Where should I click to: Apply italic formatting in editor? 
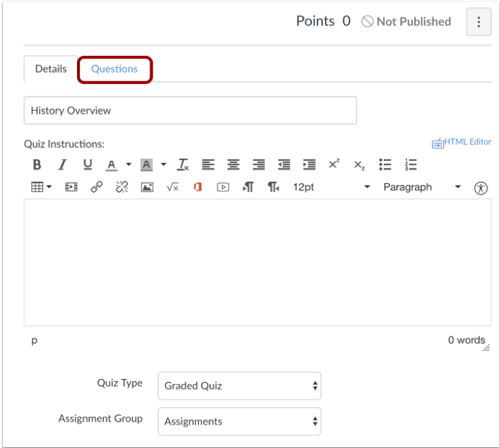pyautogui.click(x=62, y=165)
